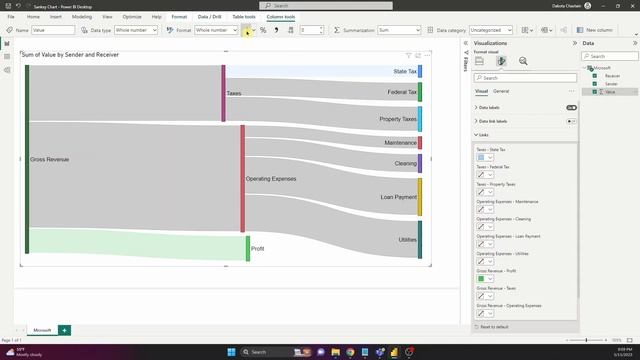Select the Format visual paintbrush icon
This screenshot has width=640, height=360.
point(501,61)
